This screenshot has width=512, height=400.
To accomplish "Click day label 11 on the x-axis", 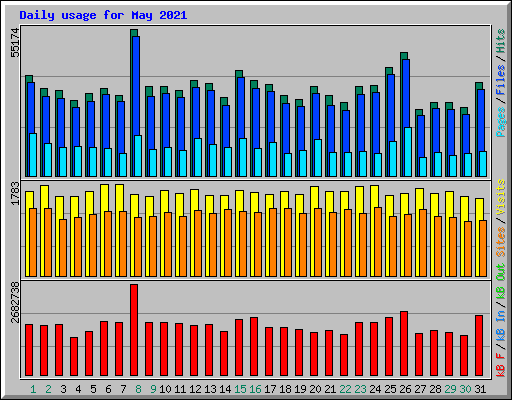I will click(x=180, y=389).
